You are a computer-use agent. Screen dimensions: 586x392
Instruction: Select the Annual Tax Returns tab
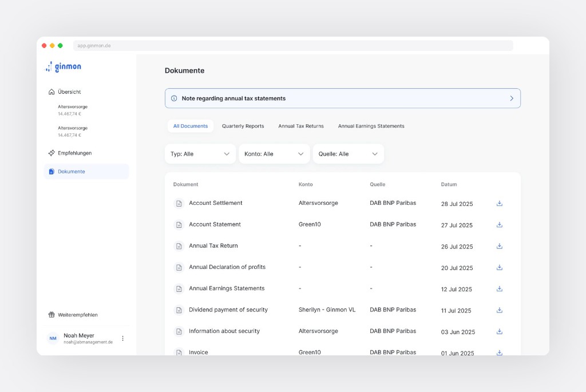coord(300,126)
